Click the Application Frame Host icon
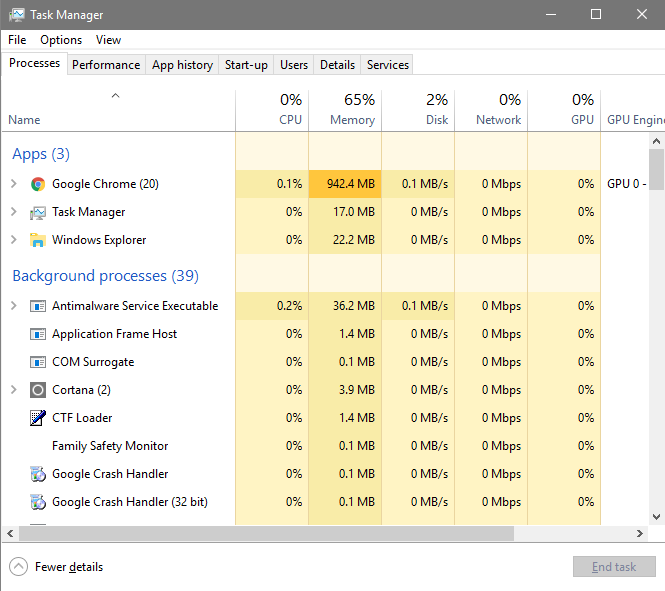This screenshot has height=591, width=665. pos(38,334)
